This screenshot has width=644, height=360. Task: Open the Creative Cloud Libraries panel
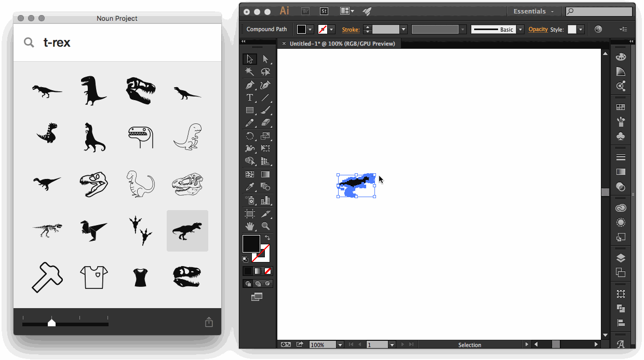(621, 208)
